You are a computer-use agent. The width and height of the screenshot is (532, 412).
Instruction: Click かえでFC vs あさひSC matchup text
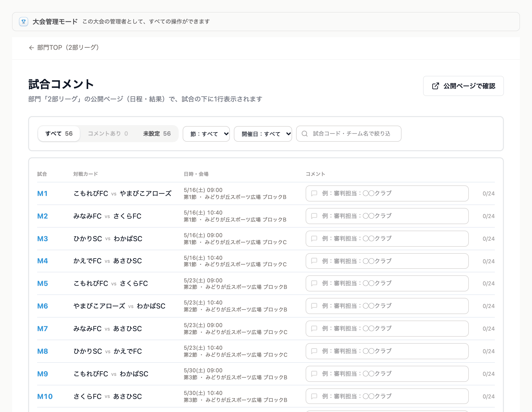click(108, 261)
